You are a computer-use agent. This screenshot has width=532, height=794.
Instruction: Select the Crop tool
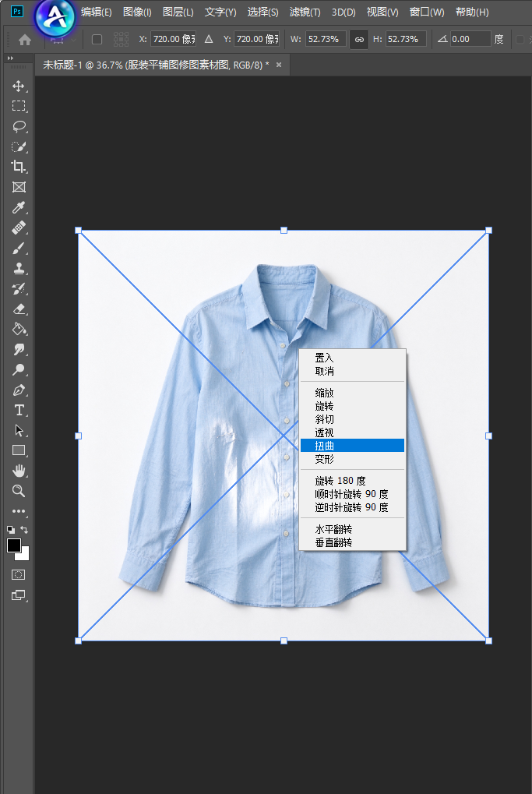pos(19,167)
